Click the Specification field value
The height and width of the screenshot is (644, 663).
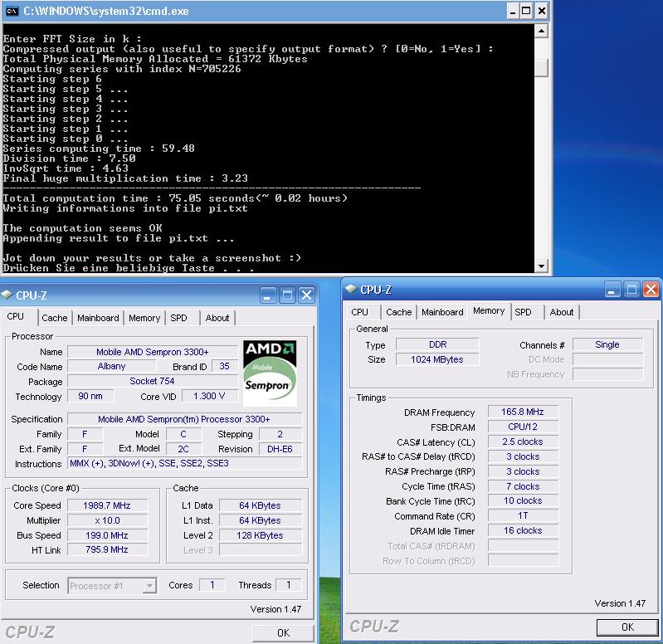[x=184, y=419]
